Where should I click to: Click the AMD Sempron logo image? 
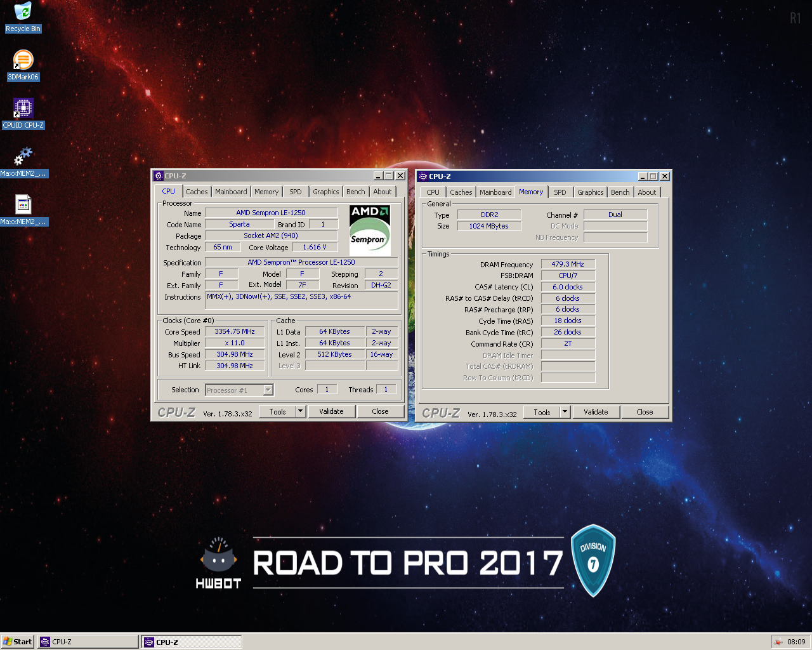[370, 230]
